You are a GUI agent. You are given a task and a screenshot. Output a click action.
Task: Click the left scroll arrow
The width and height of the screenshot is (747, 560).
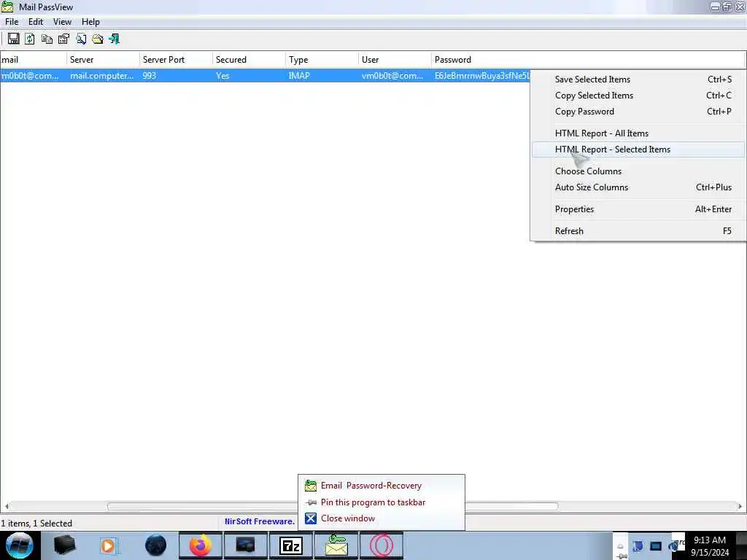tap(7, 506)
